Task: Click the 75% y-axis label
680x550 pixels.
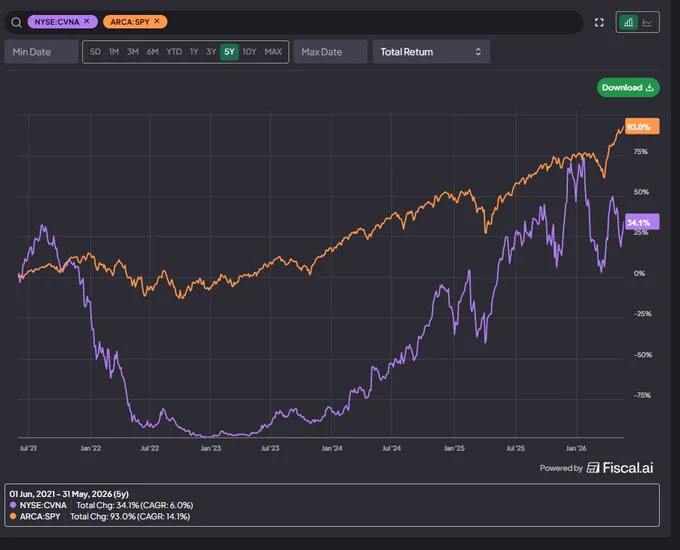Action: (641, 151)
